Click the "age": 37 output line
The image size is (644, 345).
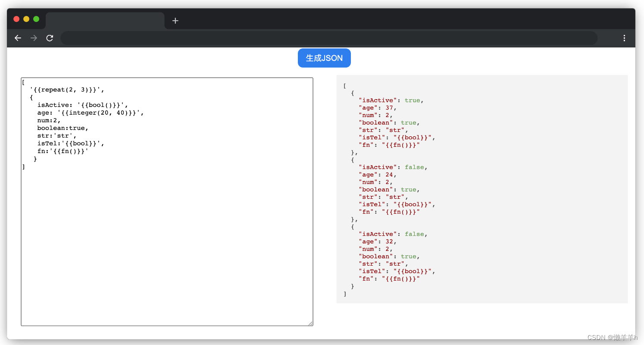378,108
